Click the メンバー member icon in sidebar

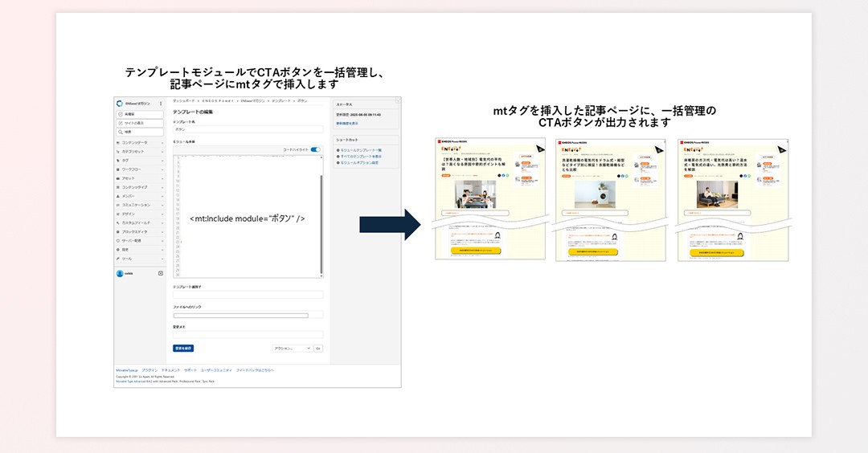pos(118,196)
